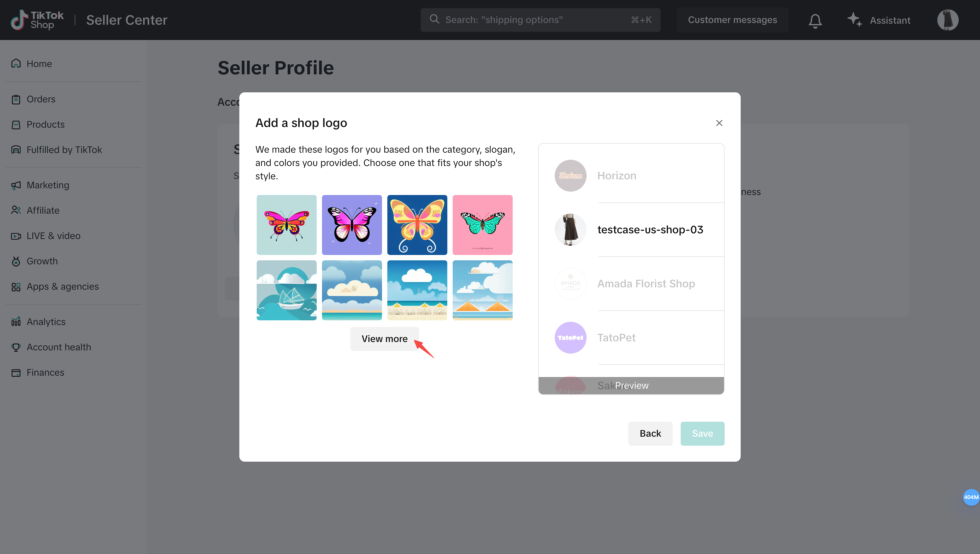Open LIVE & video section

[x=53, y=236]
